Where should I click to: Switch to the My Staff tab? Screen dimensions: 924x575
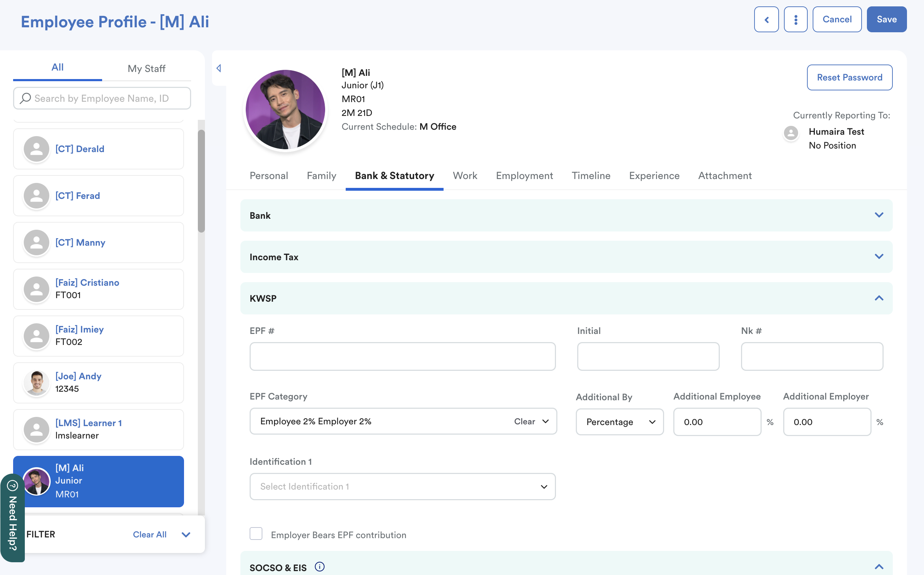[146, 68]
